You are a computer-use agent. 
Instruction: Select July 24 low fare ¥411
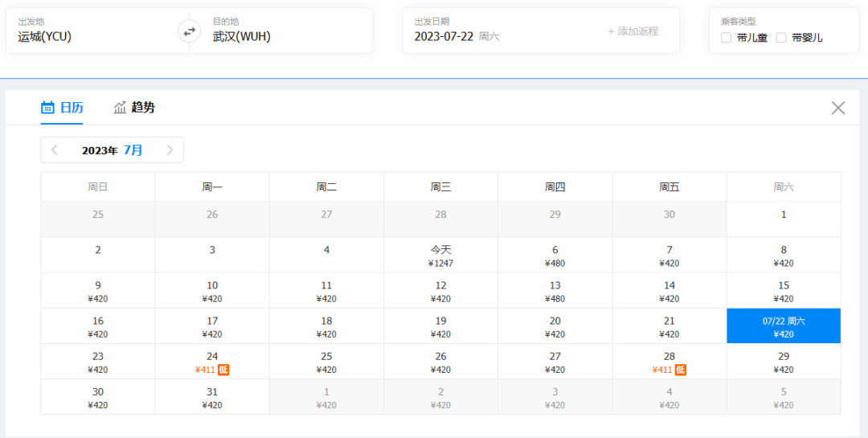click(x=212, y=362)
